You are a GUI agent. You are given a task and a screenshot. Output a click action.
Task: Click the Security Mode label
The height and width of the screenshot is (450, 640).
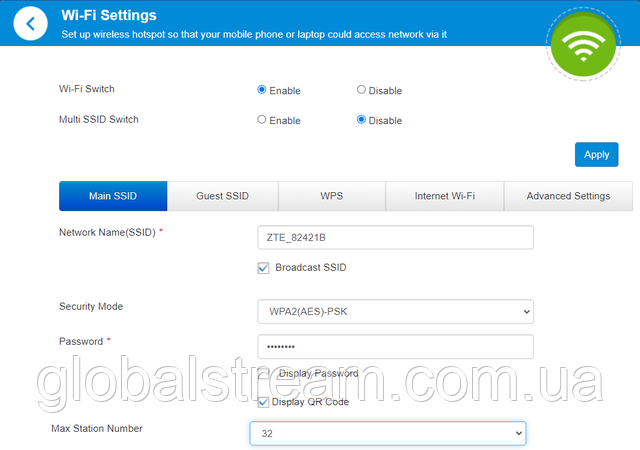(x=91, y=306)
